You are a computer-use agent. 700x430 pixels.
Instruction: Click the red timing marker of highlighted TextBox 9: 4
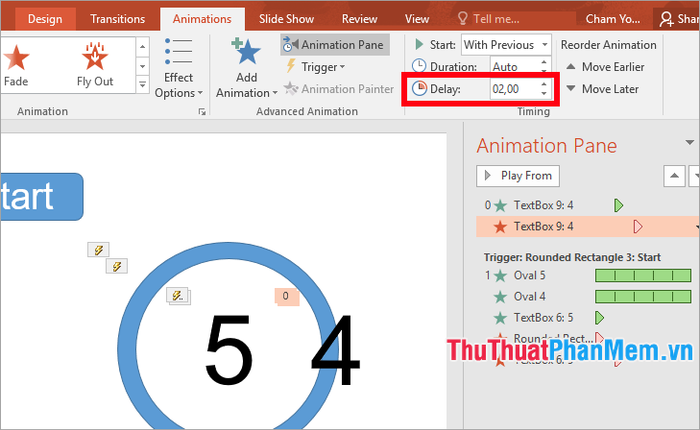tap(638, 226)
